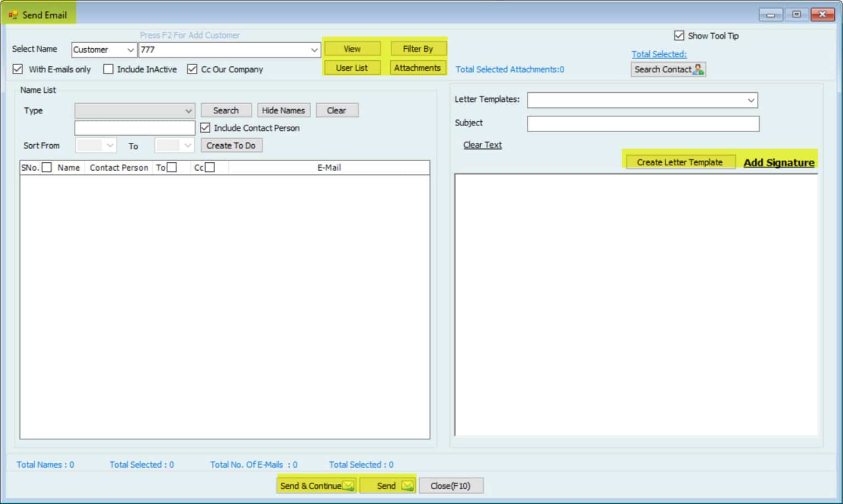The width and height of the screenshot is (843, 504).
Task: Click the Filter By button
Action: point(418,49)
